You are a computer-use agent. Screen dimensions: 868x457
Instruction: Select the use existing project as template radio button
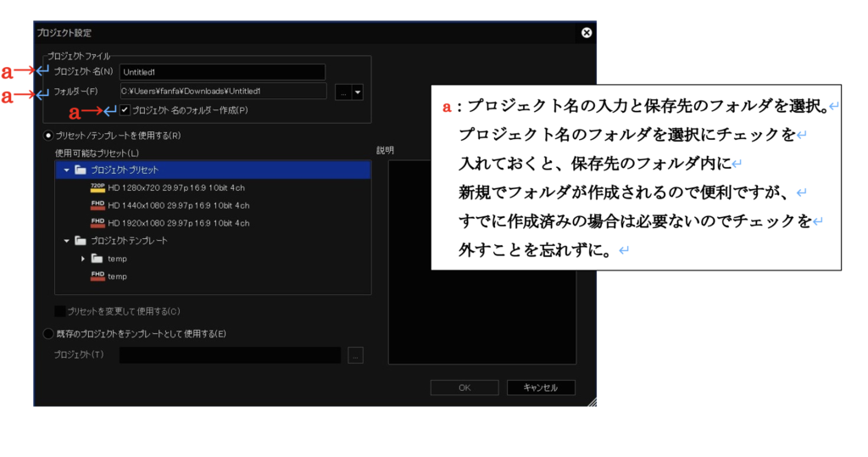coord(48,333)
